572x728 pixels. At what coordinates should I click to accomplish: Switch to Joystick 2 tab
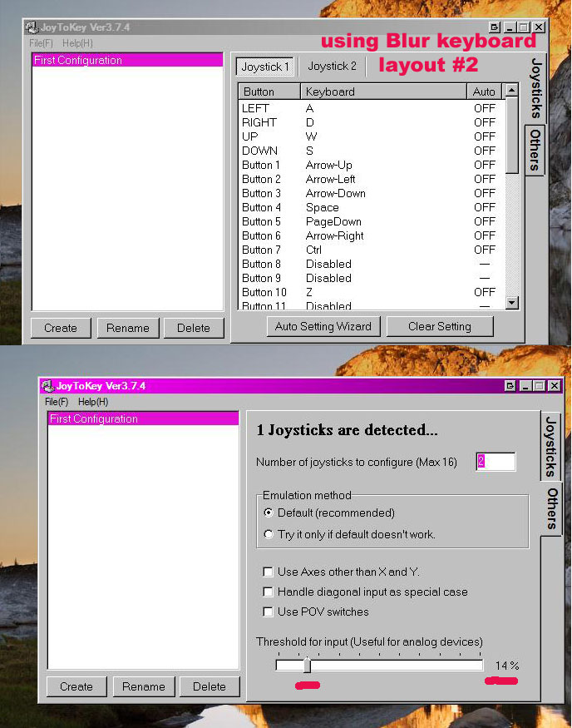(333, 67)
